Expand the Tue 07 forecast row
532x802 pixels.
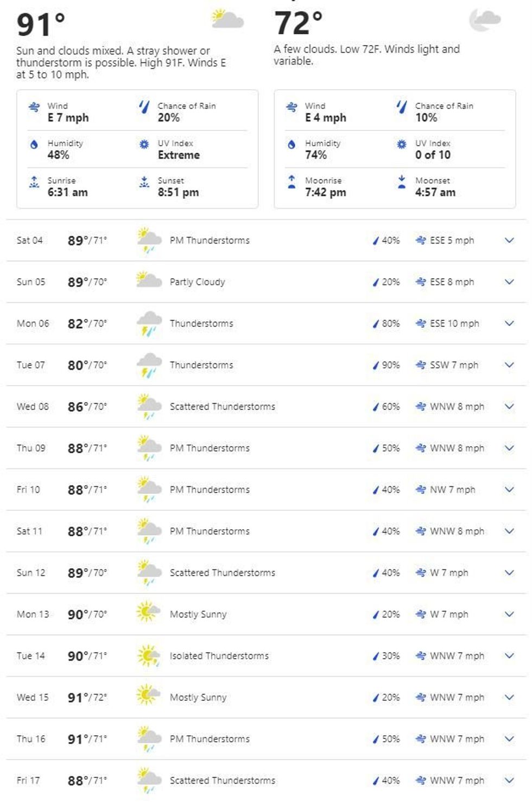pyautogui.click(x=509, y=365)
